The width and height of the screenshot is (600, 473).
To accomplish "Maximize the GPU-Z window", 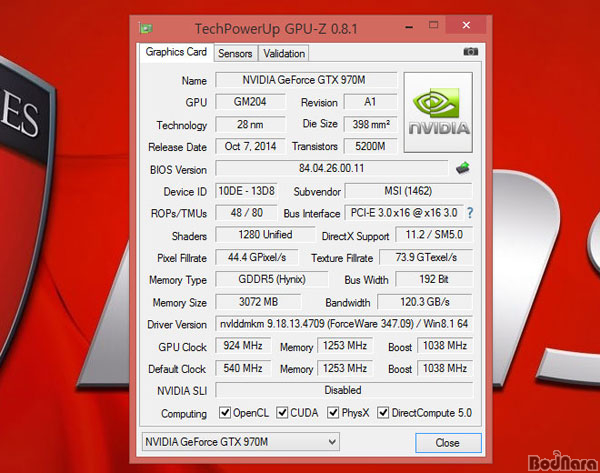I will coord(434,25).
